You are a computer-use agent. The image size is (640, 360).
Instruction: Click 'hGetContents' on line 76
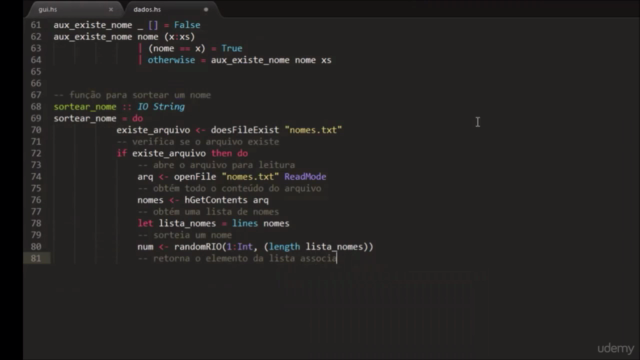(x=216, y=200)
